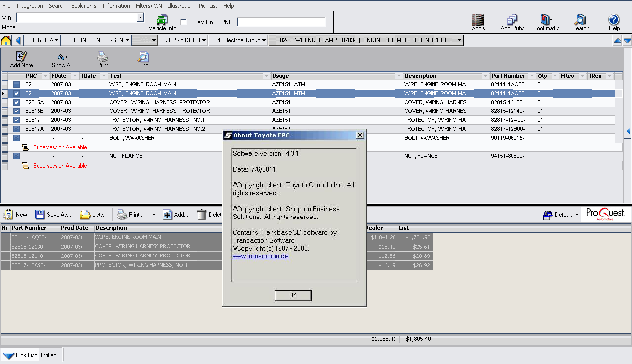
Task: Open the Usage column filter arrow
Action: (x=399, y=76)
